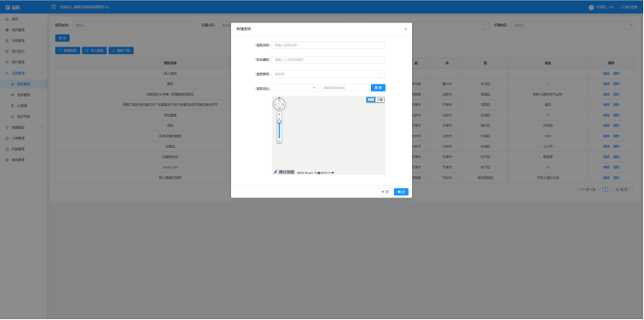Viewport: 644px width, 320px height.
Task: Click the map pan compass control
Action: click(x=279, y=104)
